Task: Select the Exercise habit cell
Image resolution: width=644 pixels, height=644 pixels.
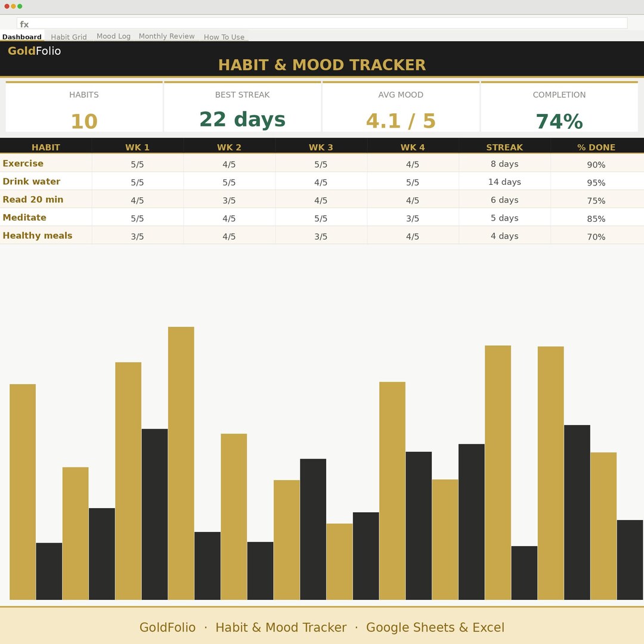Action: coord(45,163)
